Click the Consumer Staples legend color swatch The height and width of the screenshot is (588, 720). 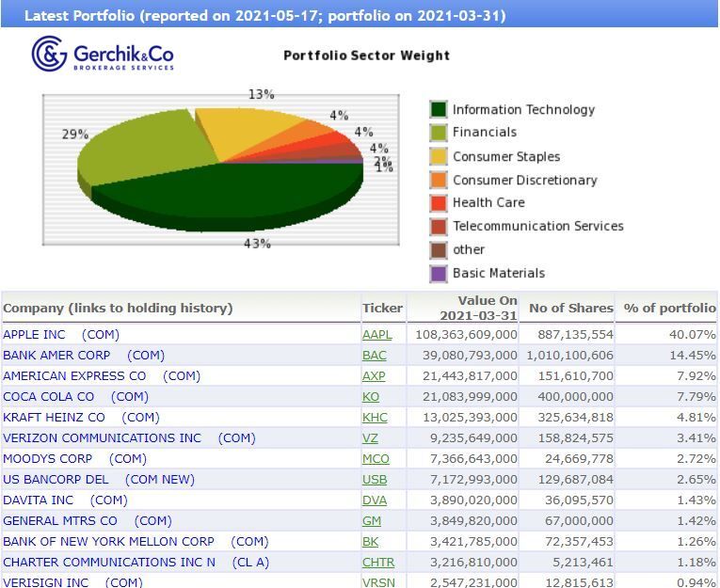click(x=439, y=157)
